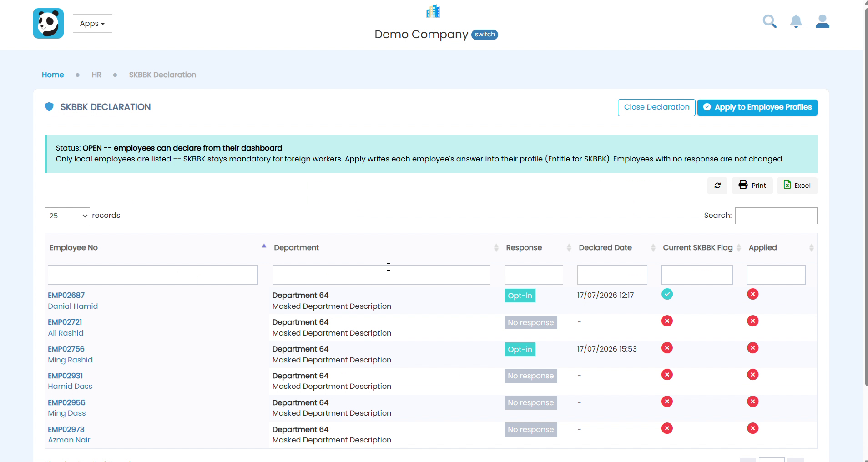
Task: Open the user profile icon
Action: [823, 21]
